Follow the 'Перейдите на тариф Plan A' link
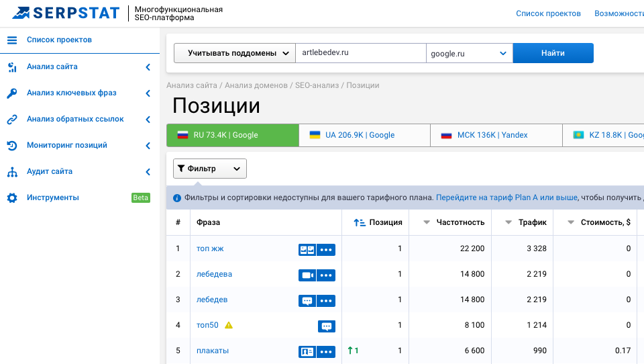Screen dimensions: 644x364 coord(506,198)
